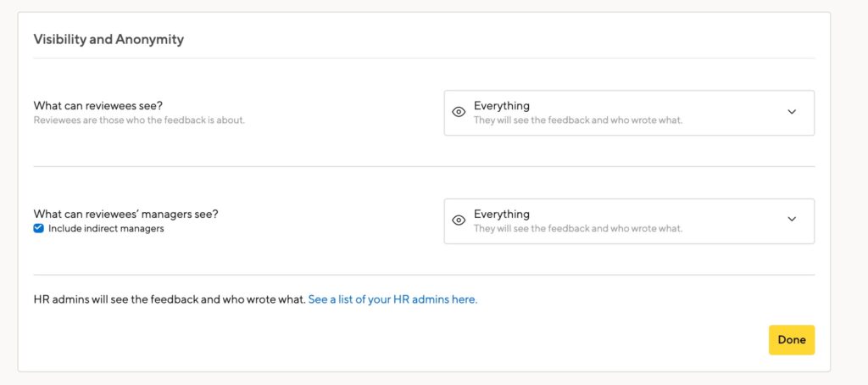Open the managers 'Everything' visibility dropdown box

coord(629,221)
